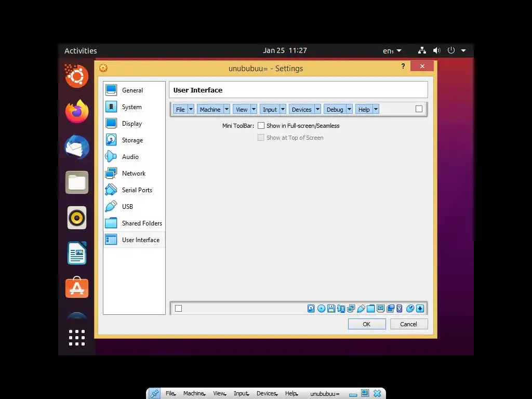Select the USB settings category
Image resolution: width=532 pixels, height=399 pixels.
point(134,207)
